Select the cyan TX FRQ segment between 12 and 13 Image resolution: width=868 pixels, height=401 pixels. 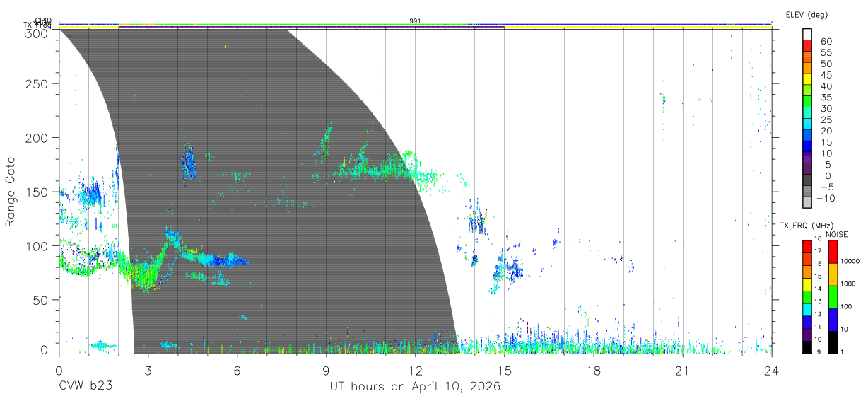pyautogui.click(x=807, y=309)
